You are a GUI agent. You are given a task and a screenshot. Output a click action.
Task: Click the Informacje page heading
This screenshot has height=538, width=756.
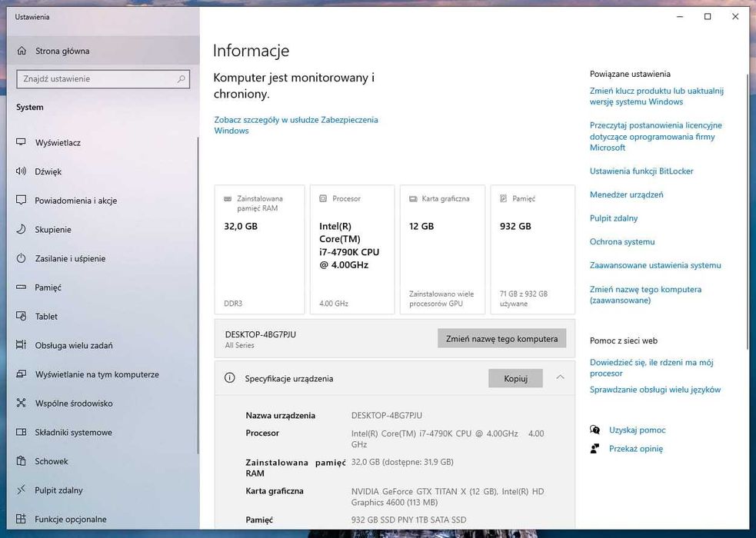[x=251, y=51]
